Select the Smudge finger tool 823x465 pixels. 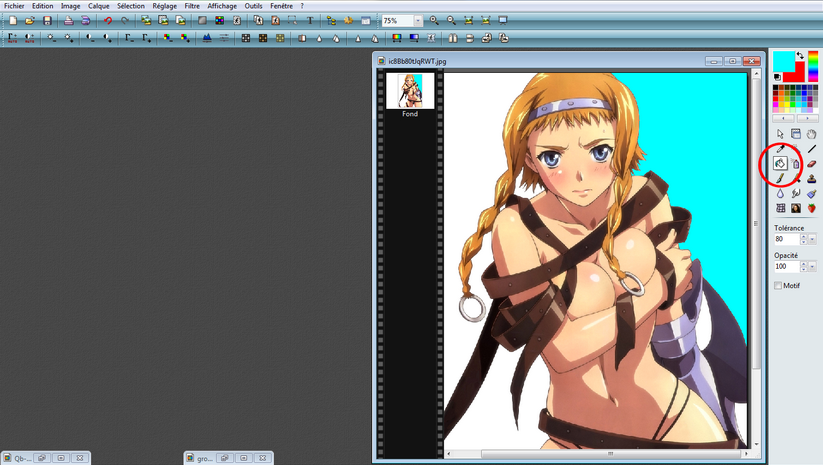[796, 194]
